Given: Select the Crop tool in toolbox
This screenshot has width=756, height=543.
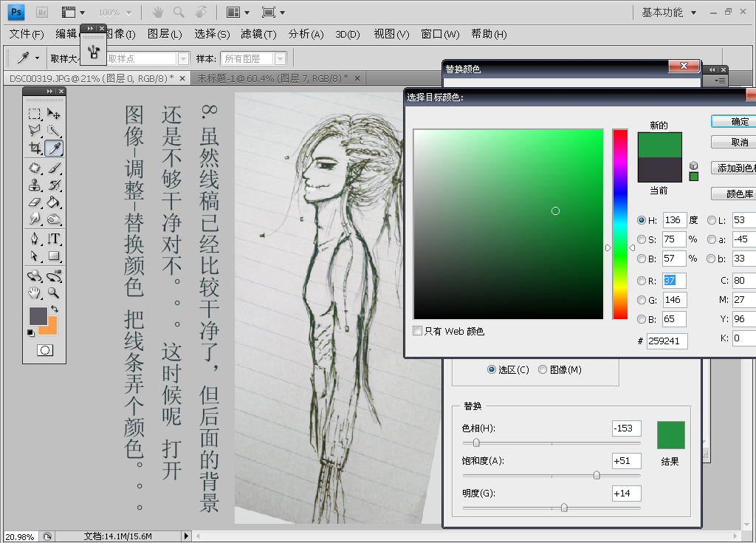Looking at the screenshot, I should pos(35,148).
